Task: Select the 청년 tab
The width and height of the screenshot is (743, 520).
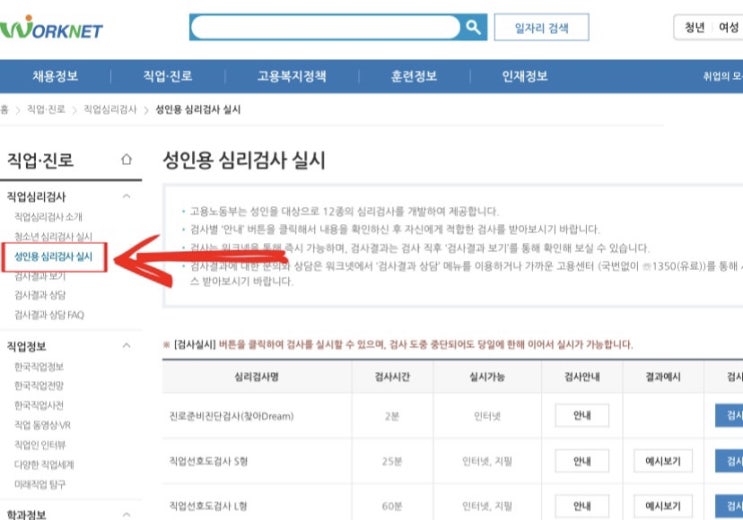Action: pos(695,27)
